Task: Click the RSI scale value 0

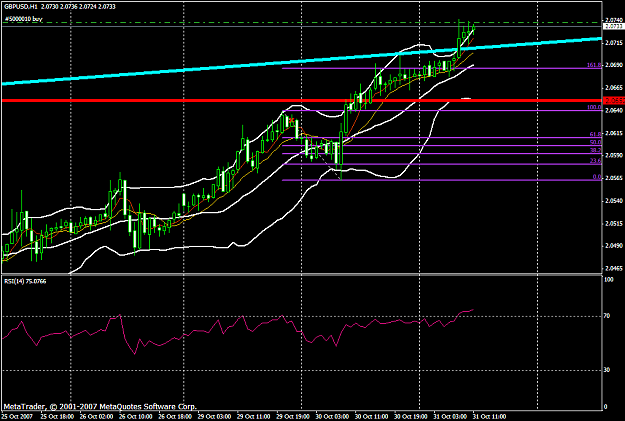Action: [x=606, y=406]
